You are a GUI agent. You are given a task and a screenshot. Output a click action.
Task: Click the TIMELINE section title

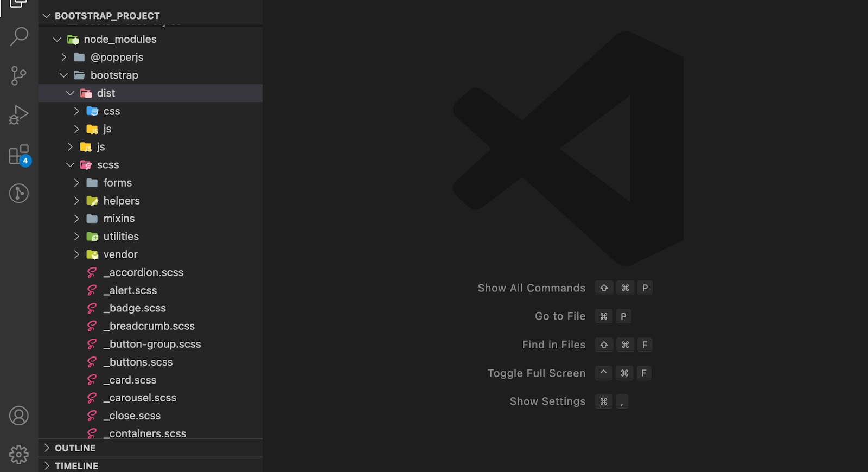click(x=76, y=465)
